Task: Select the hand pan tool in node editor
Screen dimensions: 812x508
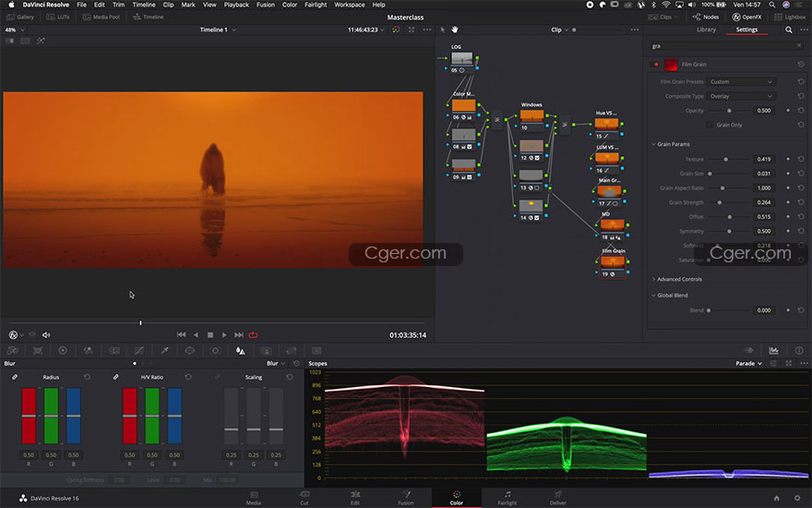Action: (455, 30)
